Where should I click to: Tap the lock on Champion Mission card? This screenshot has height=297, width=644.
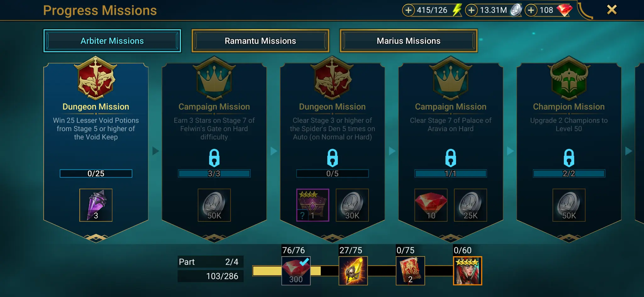tap(569, 158)
